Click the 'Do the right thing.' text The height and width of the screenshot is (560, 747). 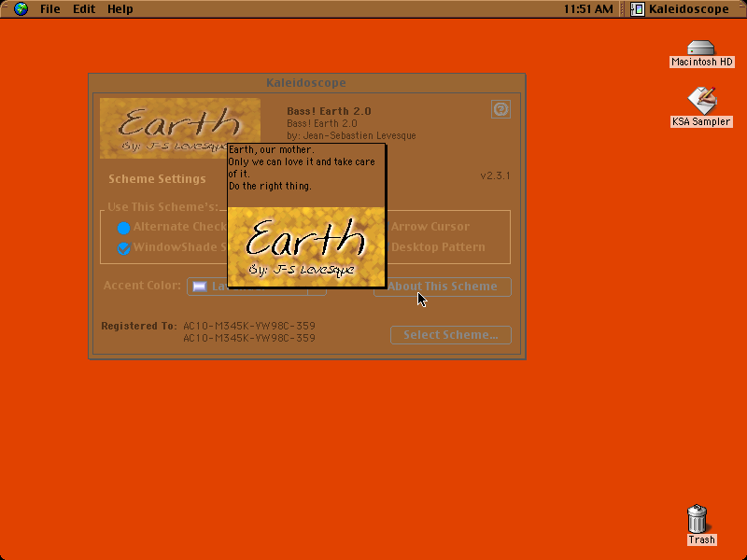pyautogui.click(x=270, y=186)
